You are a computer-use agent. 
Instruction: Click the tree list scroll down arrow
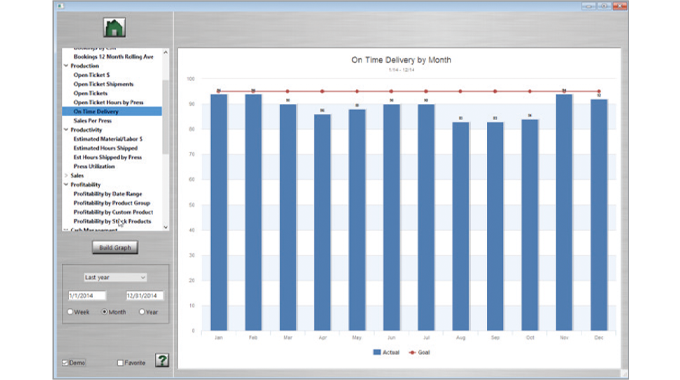pos(166,227)
